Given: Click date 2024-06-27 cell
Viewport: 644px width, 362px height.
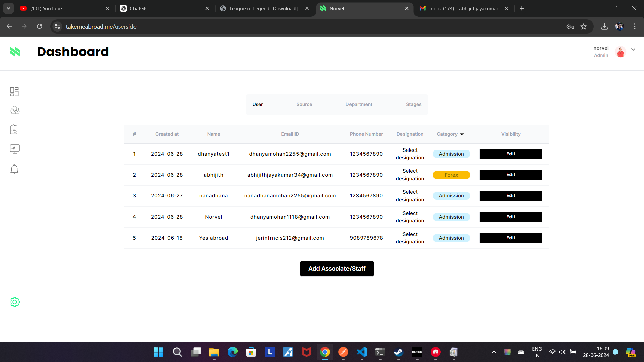Looking at the screenshot, I should (x=167, y=196).
